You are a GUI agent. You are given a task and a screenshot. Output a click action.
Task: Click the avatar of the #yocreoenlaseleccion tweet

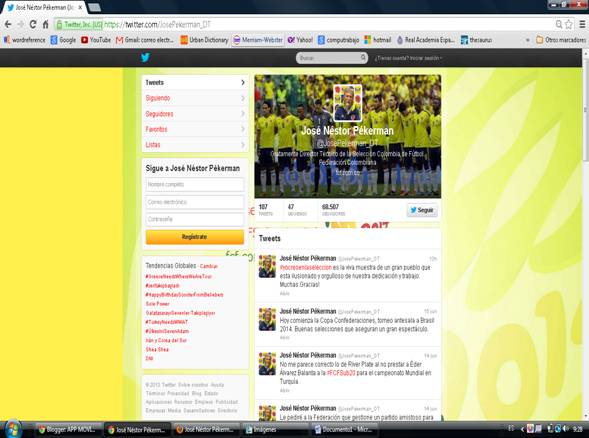click(267, 266)
